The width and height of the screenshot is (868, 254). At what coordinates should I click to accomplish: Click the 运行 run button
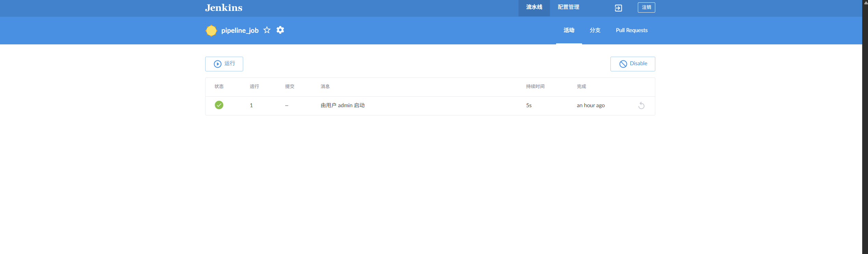pos(224,64)
